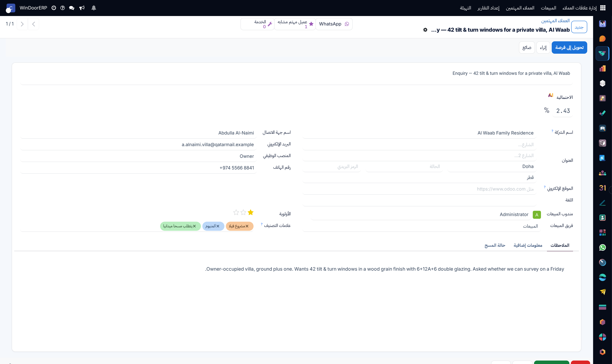Click the AI probability icon
Screen dimensions: 612x364
[551, 95]
